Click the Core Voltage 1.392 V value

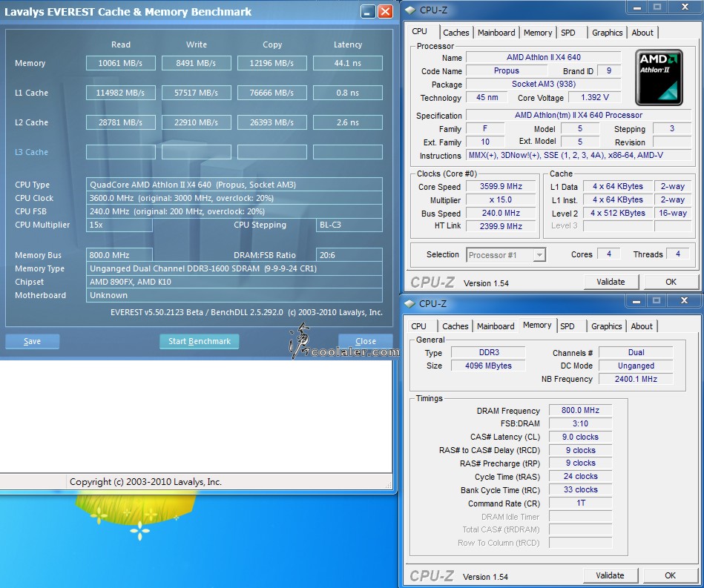click(594, 97)
